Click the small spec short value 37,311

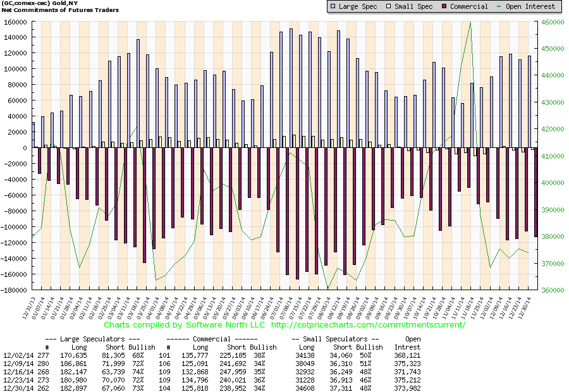(x=341, y=388)
